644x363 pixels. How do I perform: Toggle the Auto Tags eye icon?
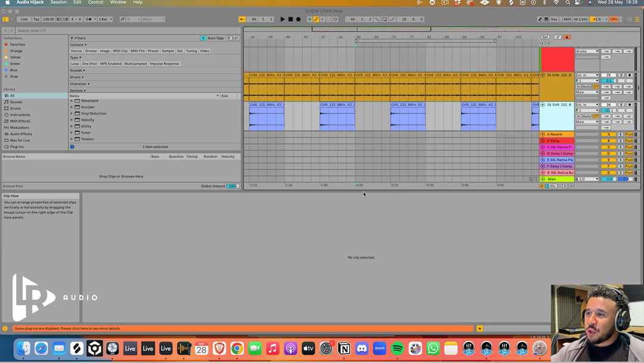point(203,38)
